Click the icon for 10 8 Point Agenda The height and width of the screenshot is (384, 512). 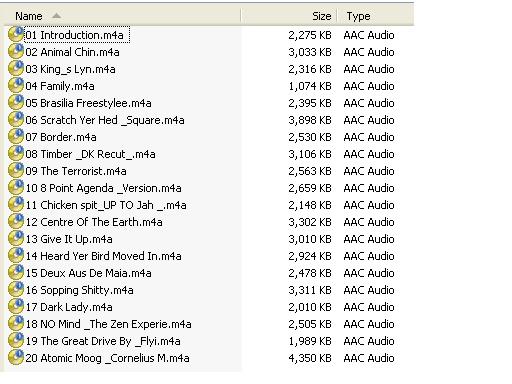coord(16,188)
